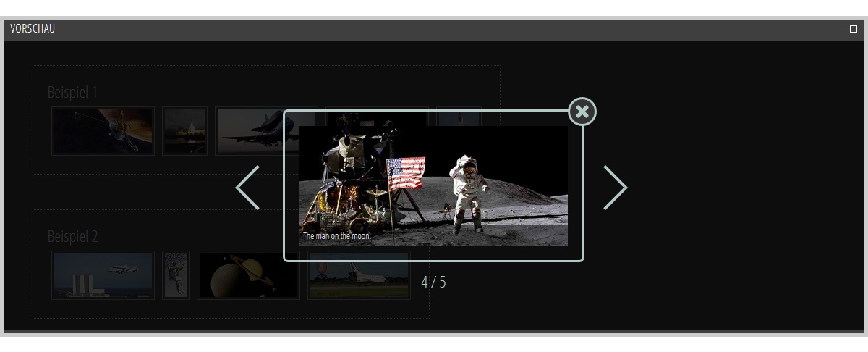The image size is (868, 352).
Task: Click the 'The man on the moon.' caption
Action: click(x=336, y=236)
